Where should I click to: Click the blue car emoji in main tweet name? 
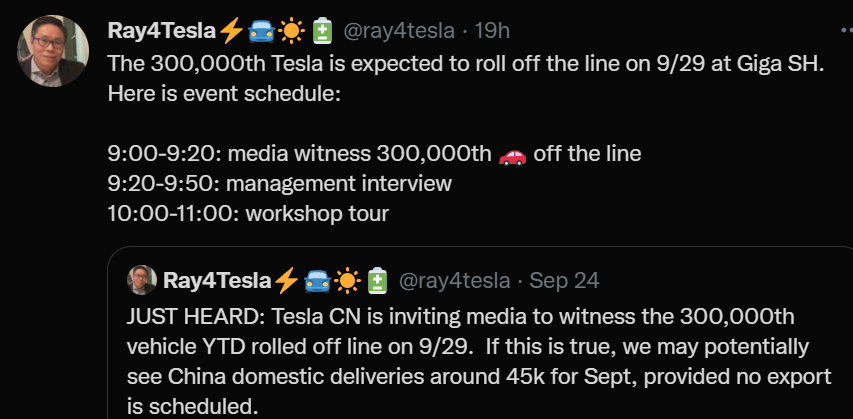[x=261, y=31]
